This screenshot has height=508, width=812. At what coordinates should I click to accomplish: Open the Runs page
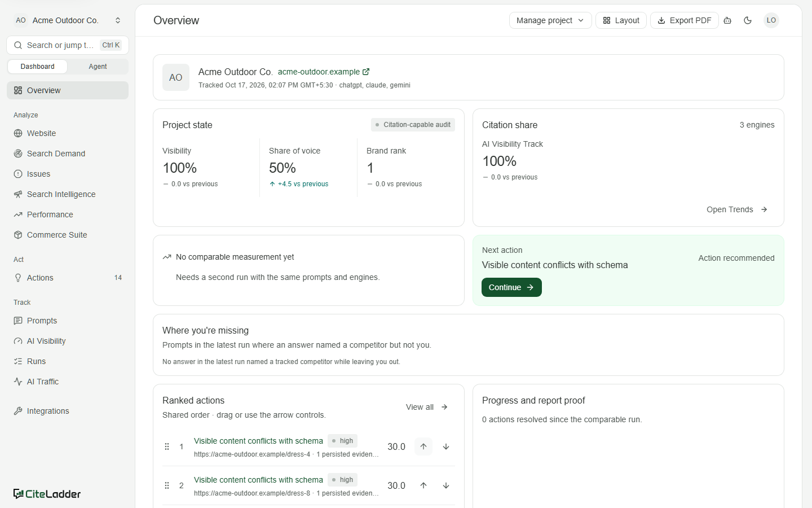[68, 361]
